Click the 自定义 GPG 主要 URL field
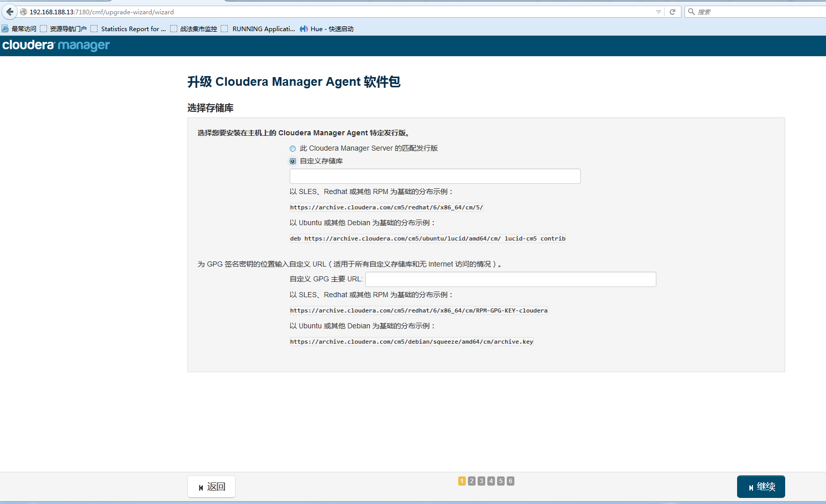Image resolution: width=826 pixels, height=504 pixels. [511, 279]
